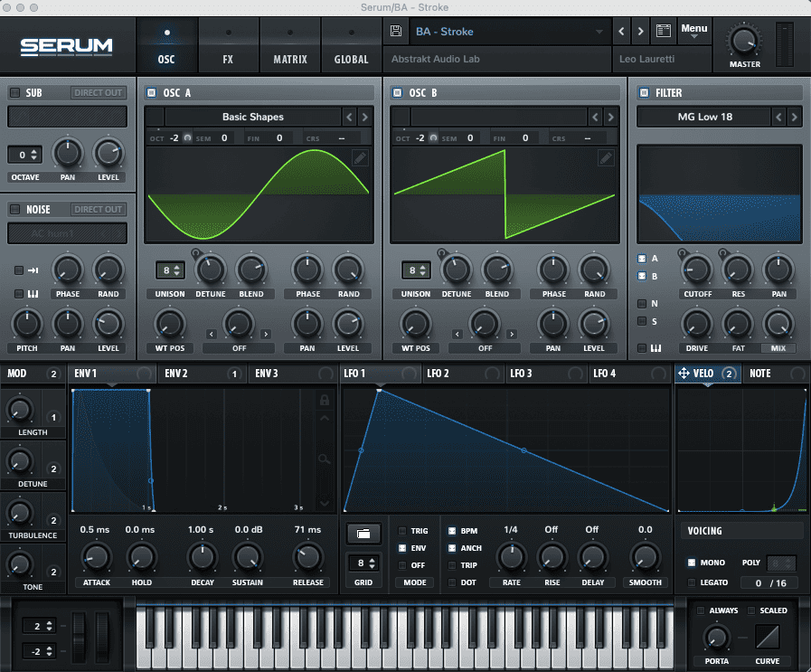Click the envelope lock icon

point(325,401)
